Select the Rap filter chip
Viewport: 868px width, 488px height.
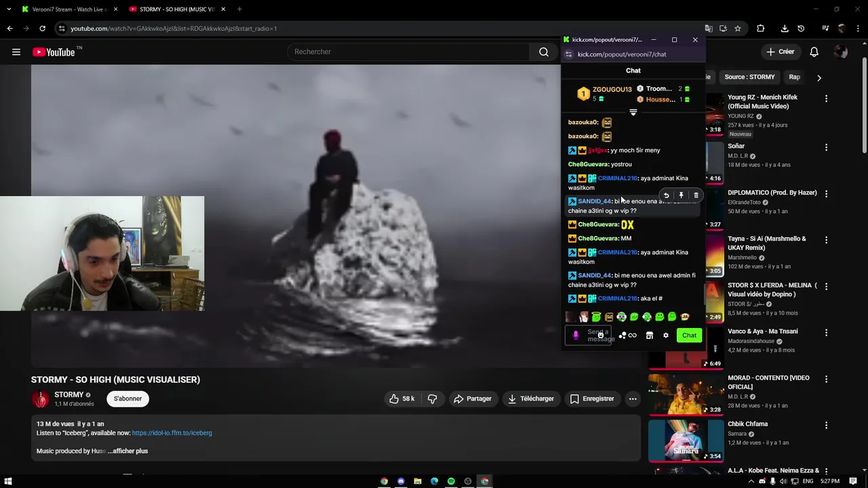pyautogui.click(x=794, y=77)
